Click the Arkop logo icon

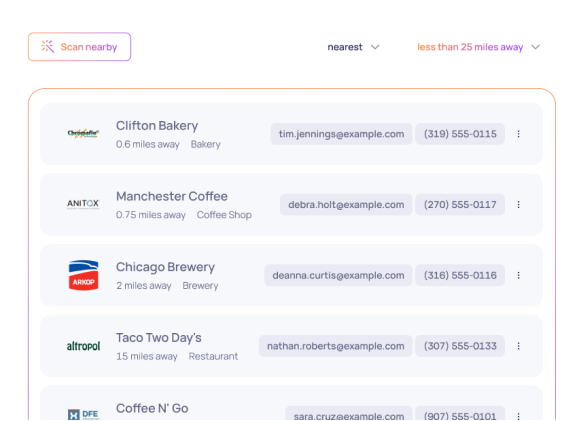pyautogui.click(x=83, y=275)
